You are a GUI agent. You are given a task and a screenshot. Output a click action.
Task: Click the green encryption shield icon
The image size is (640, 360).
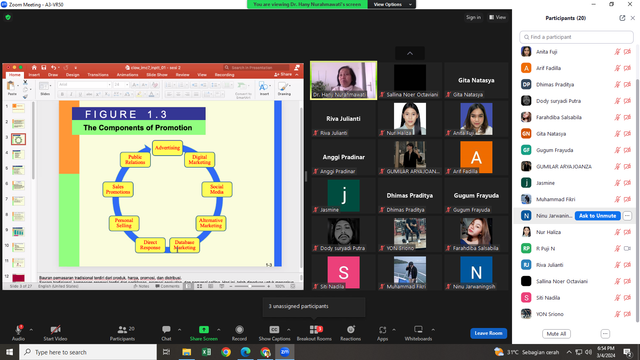pos(8,18)
